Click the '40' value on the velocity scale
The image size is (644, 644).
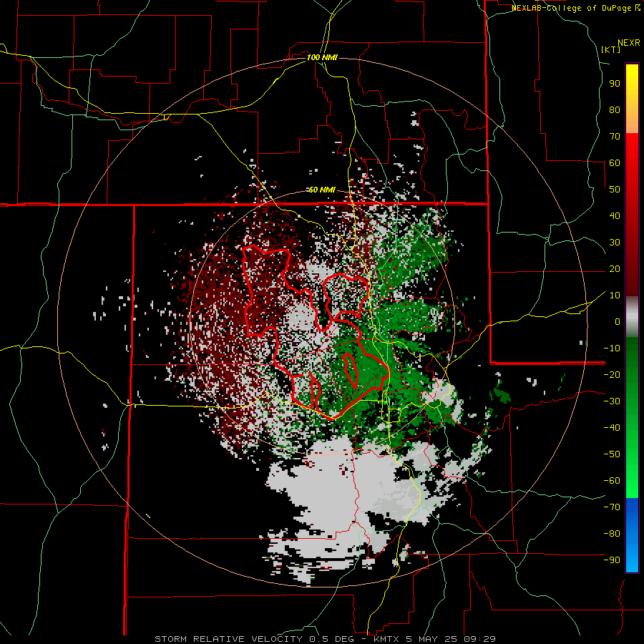(x=615, y=215)
